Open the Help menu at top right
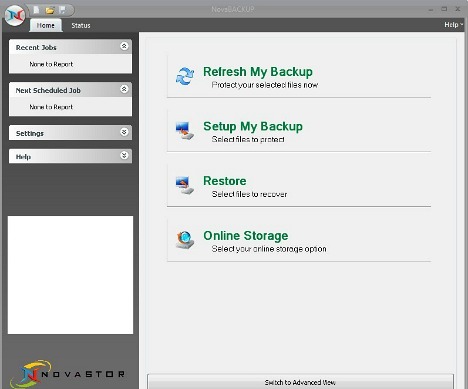Image resolution: width=468 pixels, height=389 pixels. coord(453,25)
